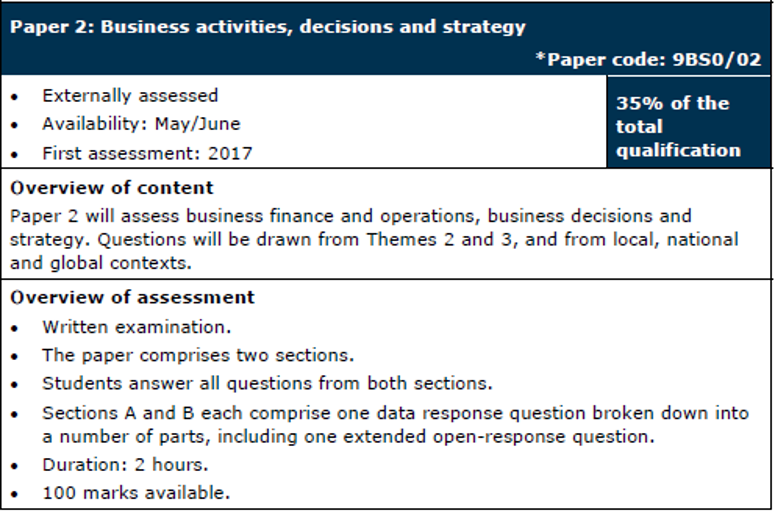Click 'The paper comprises two sections' line

click(198, 355)
